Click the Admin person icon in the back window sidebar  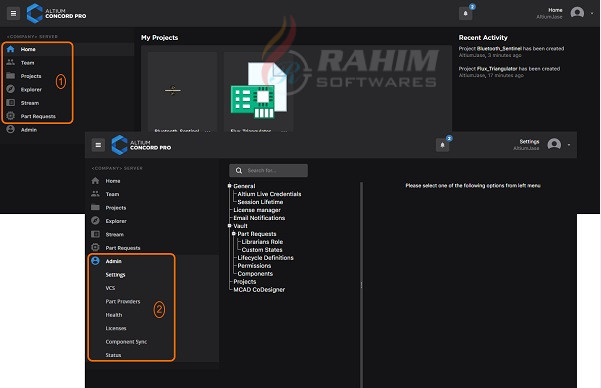pyautogui.click(x=10, y=129)
